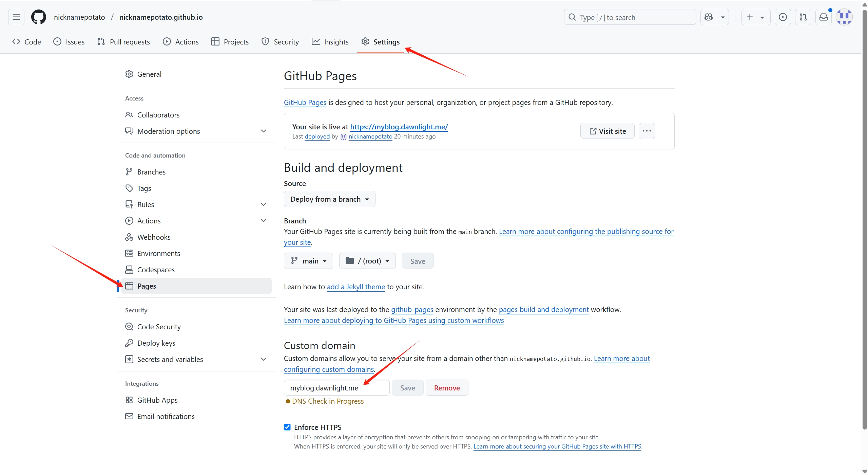
Task: Open the notifications inbox icon
Action: point(823,17)
